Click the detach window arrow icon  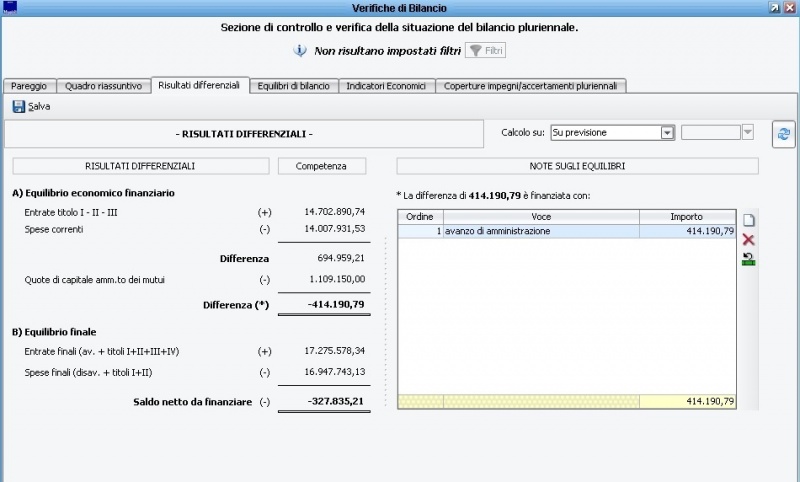(x=774, y=8)
